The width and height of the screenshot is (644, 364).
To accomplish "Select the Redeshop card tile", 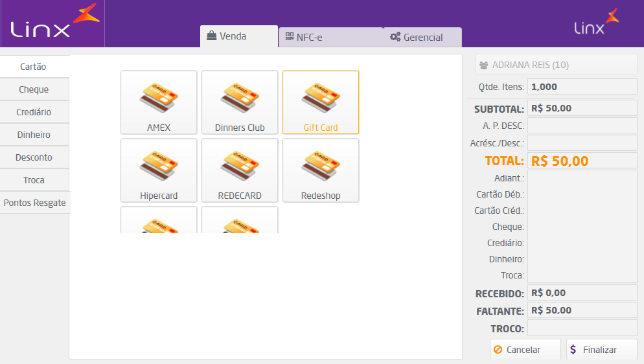I will pyautogui.click(x=320, y=170).
